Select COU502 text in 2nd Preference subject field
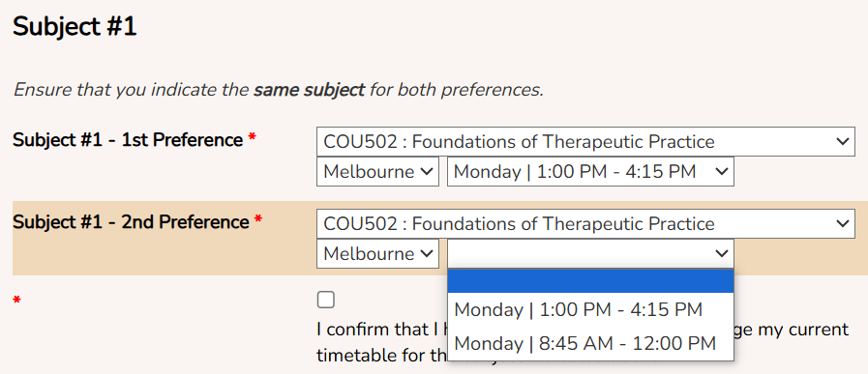Screen dimensions: 868x374 pos(360,224)
